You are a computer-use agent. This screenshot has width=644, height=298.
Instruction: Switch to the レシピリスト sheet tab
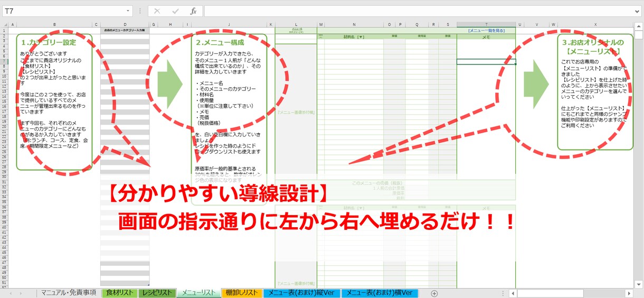point(156,293)
